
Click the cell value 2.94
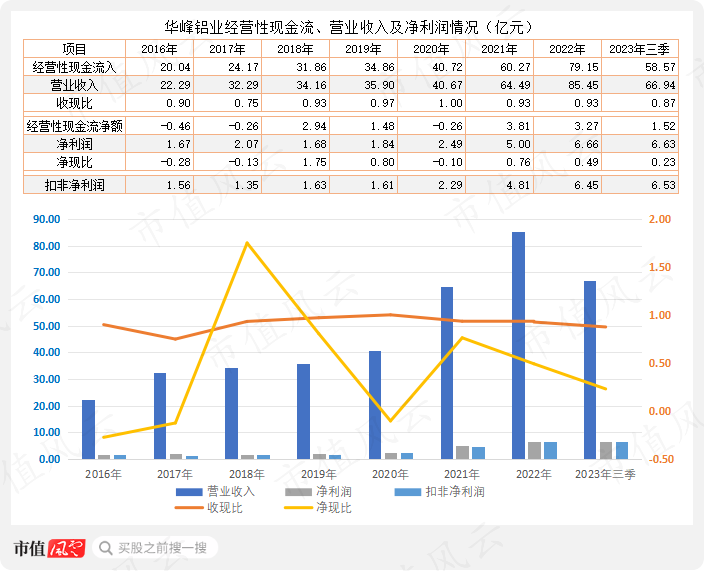315,126
